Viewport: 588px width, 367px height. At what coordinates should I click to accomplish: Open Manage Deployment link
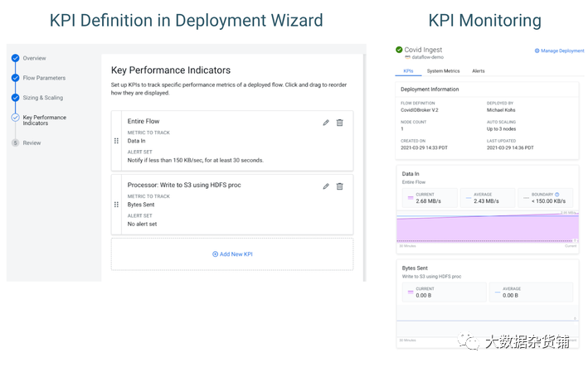562,51
